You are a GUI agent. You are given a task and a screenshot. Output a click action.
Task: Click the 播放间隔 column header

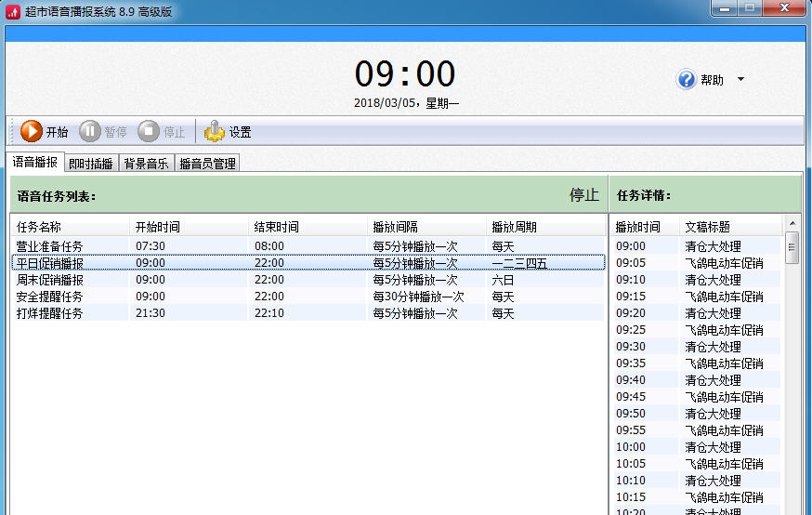(396, 227)
